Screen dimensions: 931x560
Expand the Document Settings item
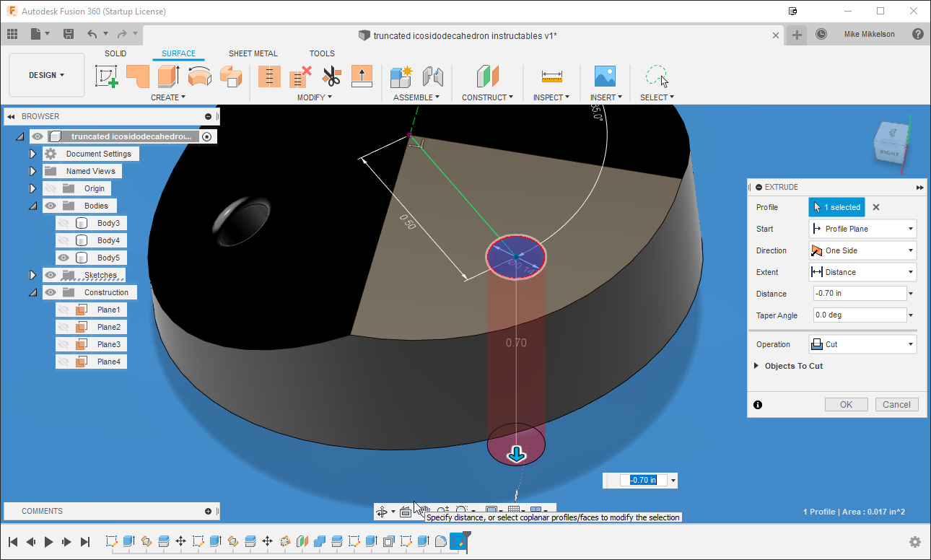(x=32, y=153)
